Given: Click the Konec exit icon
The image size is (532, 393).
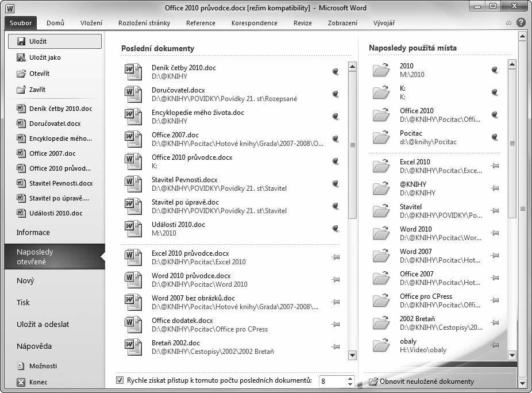Looking at the screenshot, I should coord(21,382).
